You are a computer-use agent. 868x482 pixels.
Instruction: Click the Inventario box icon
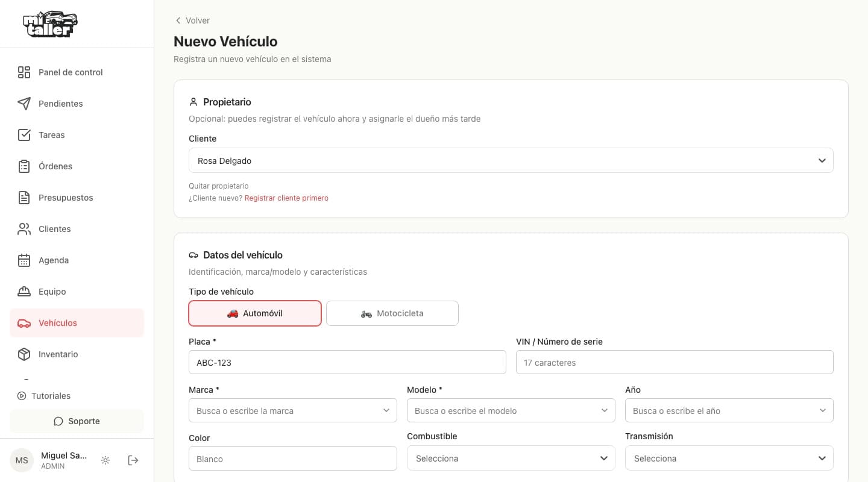click(x=24, y=354)
